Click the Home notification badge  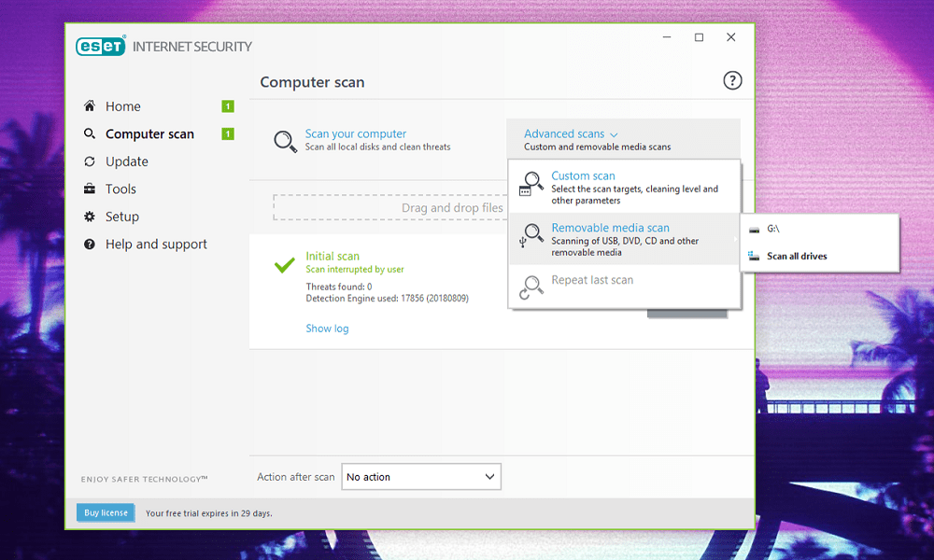(x=228, y=106)
